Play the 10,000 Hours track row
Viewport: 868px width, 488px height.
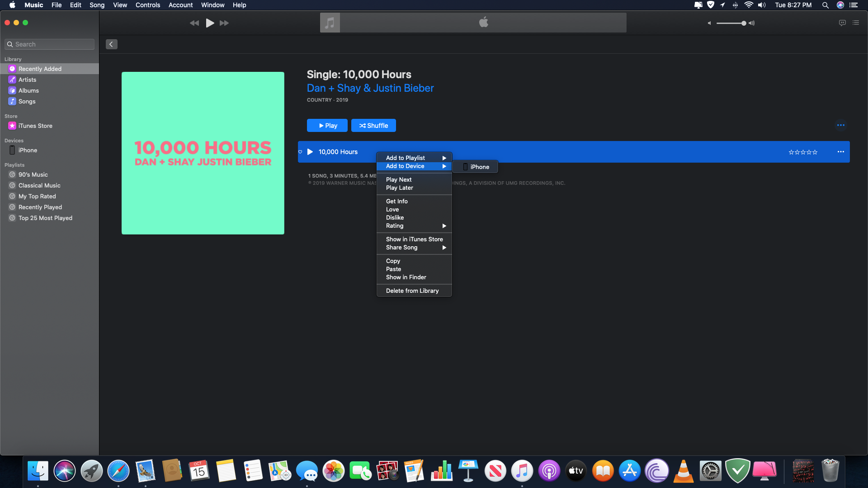tap(310, 152)
